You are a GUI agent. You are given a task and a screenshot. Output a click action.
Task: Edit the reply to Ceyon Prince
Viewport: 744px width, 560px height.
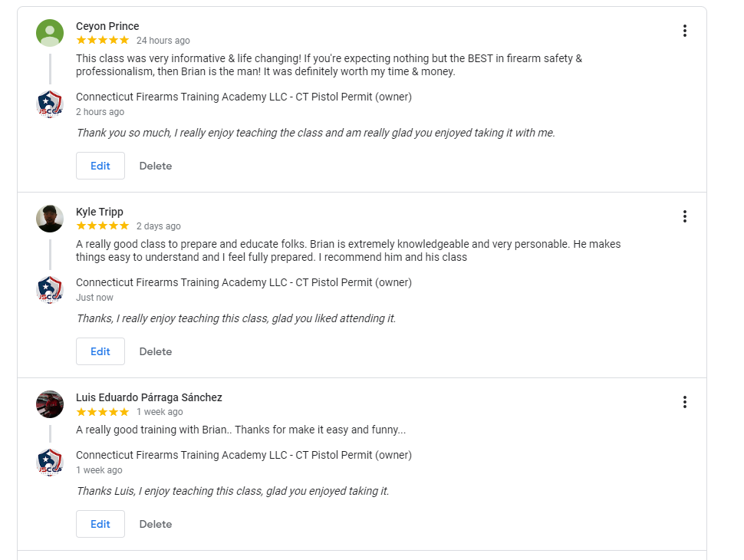pyautogui.click(x=100, y=166)
